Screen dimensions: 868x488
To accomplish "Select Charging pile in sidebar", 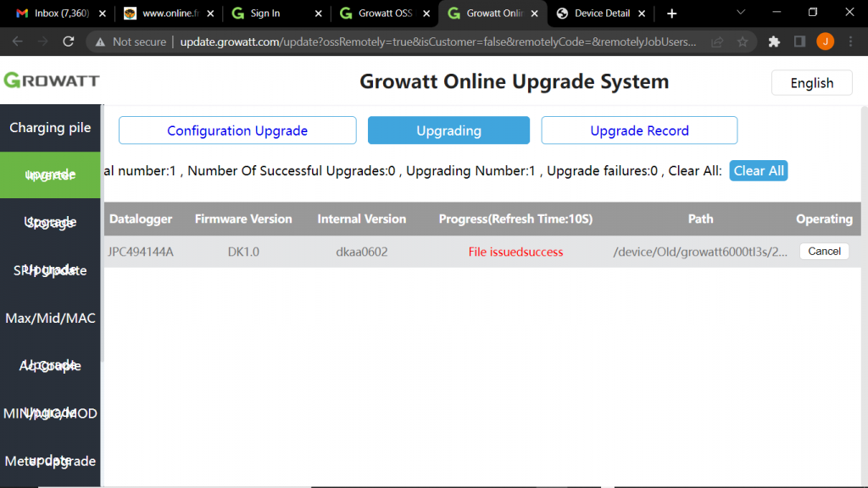I will tap(50, 128).
